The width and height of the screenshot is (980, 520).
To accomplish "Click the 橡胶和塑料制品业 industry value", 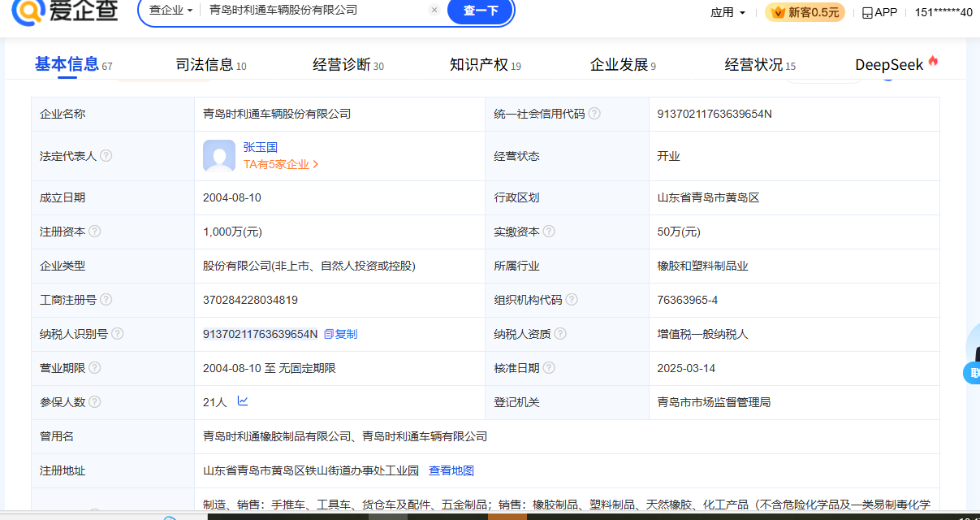I will pyautogui.click(x=702, y=266).
